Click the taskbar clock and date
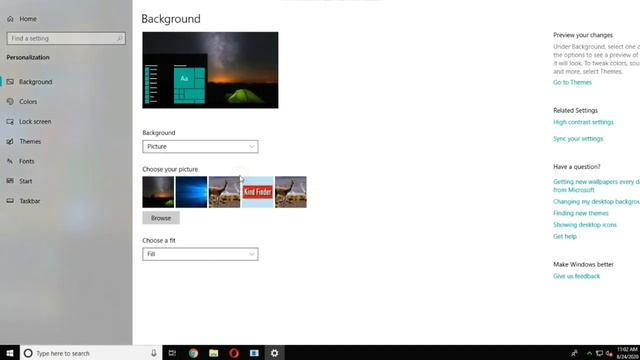 click(x=628, y=353)
